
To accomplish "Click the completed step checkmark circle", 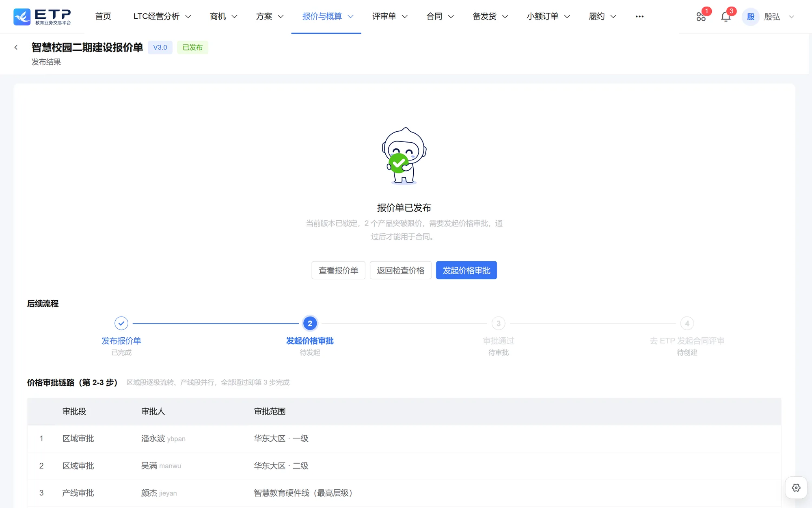I will pyautogui.click(x=121, y=323).
